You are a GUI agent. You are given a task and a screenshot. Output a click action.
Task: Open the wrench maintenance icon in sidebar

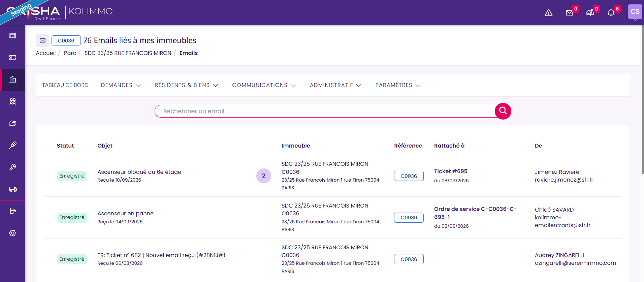pyautogui.click(x=13, y=167)
